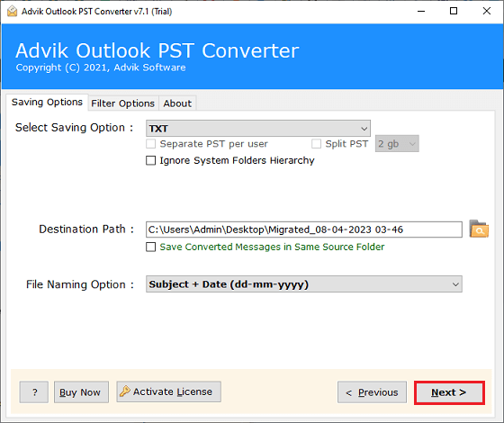Click the Advik envelope app icon in title bar

(12, 11)
